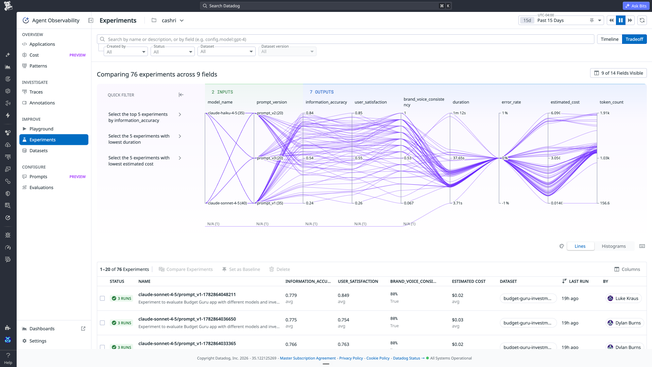Click the reset icon left of Lines
The image size is (652, 367).
561,246
